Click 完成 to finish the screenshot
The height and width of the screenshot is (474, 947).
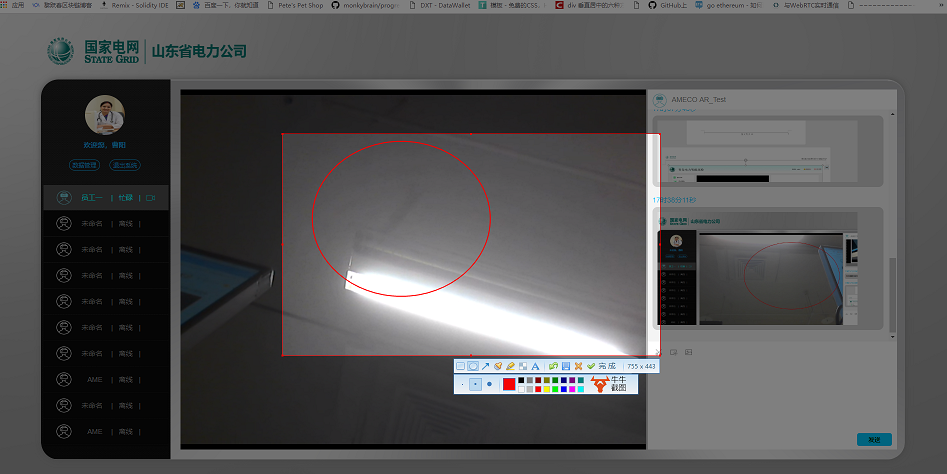pyautogui.click(x=602, y=366)
